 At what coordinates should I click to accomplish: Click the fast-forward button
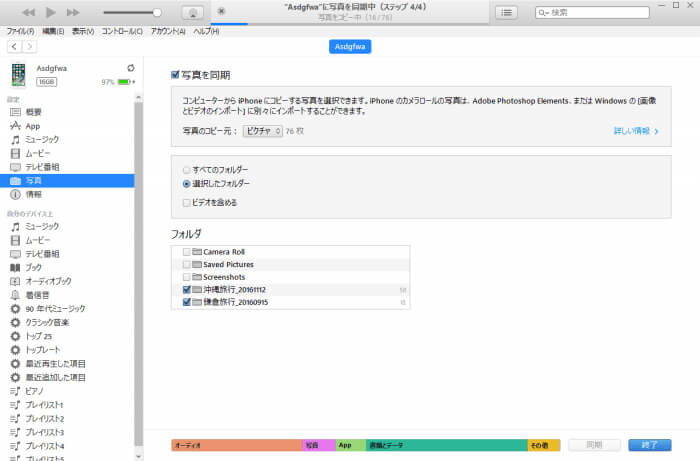tap(73, 12)
